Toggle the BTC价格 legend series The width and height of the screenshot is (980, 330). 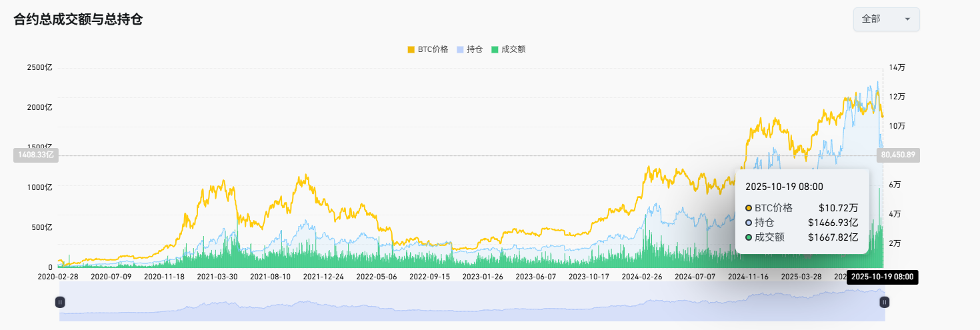click(x=427, y=49)
